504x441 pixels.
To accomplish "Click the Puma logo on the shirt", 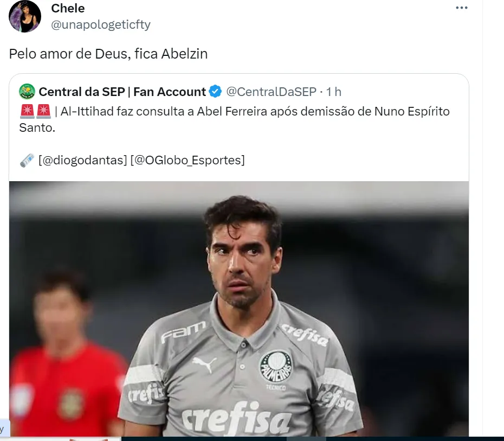I will [204, 363].
